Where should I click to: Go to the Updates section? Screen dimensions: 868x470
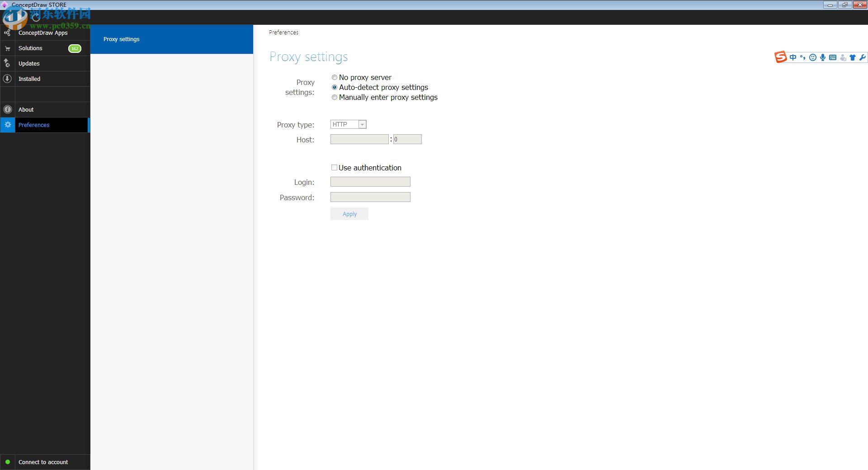(x=45, y=63)
